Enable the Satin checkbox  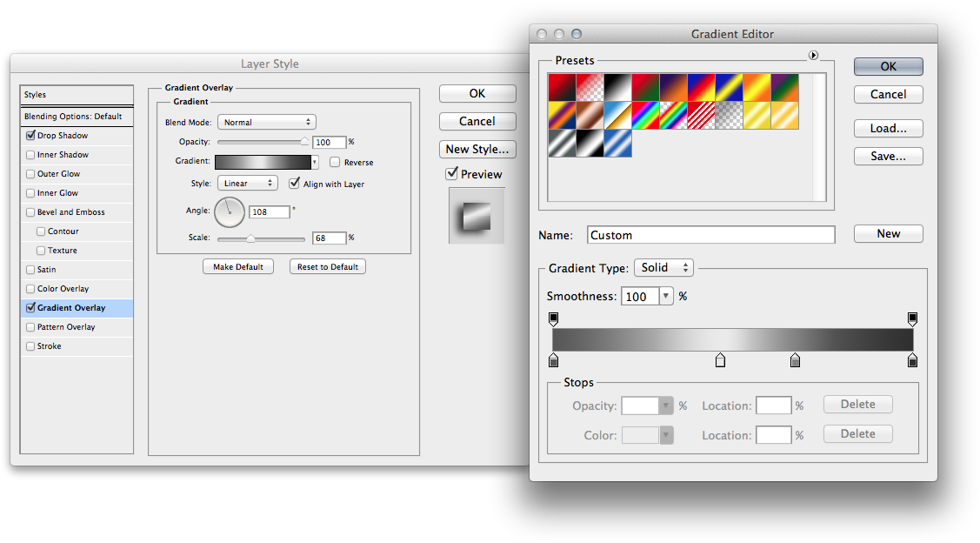(x=30, y=270)
